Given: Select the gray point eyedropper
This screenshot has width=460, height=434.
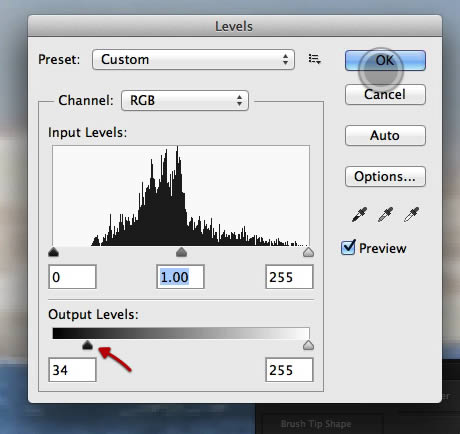Looking at the screenshot, I should [385, 214].
